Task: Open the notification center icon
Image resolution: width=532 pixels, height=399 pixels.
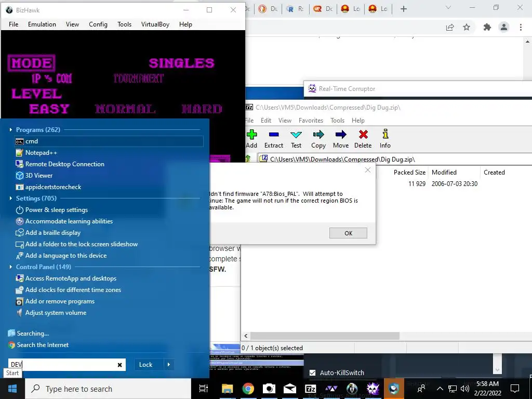Action: 515,389
